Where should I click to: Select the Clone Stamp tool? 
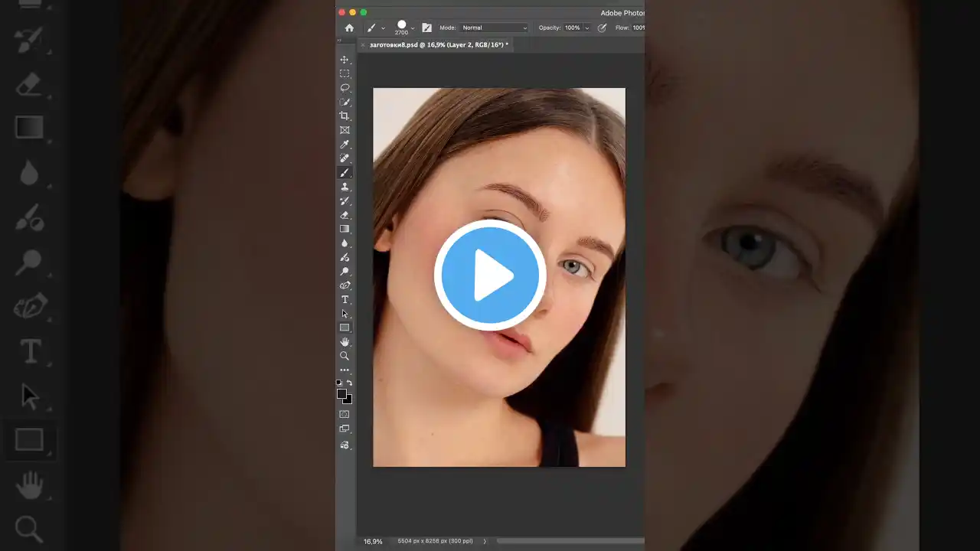pos(344,186)
